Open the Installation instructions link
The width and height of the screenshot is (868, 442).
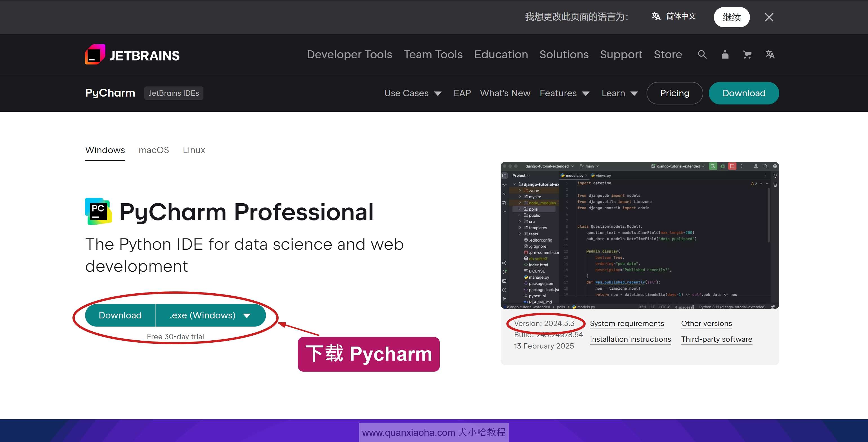[x=630, y=339]
